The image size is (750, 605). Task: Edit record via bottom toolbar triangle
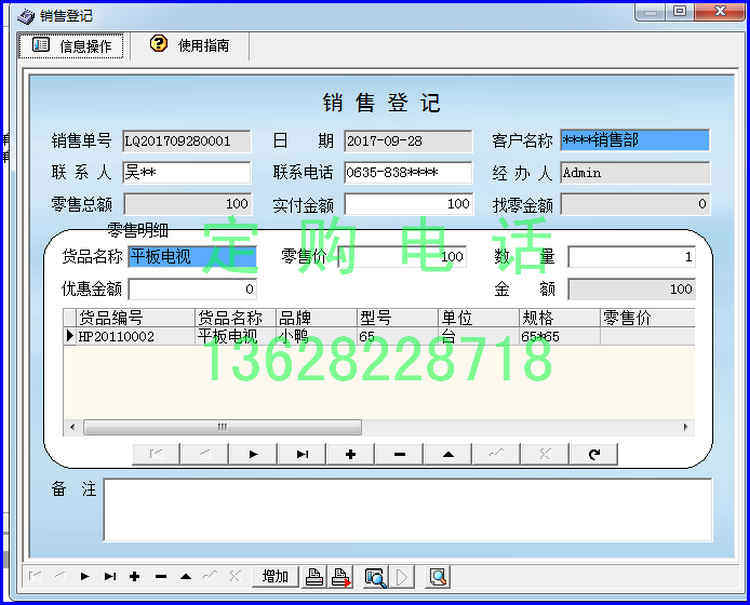186,576
